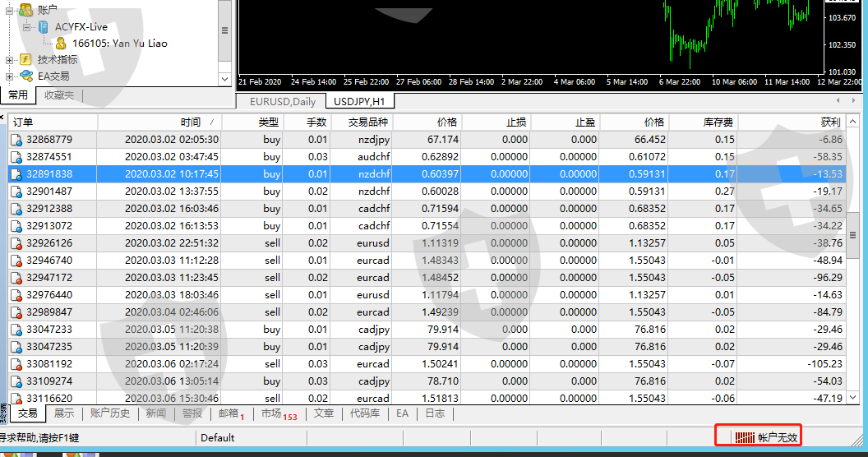Click the user icon for 166105: Yan Yu Liao
Screen dimensions: 868x457
61,44
